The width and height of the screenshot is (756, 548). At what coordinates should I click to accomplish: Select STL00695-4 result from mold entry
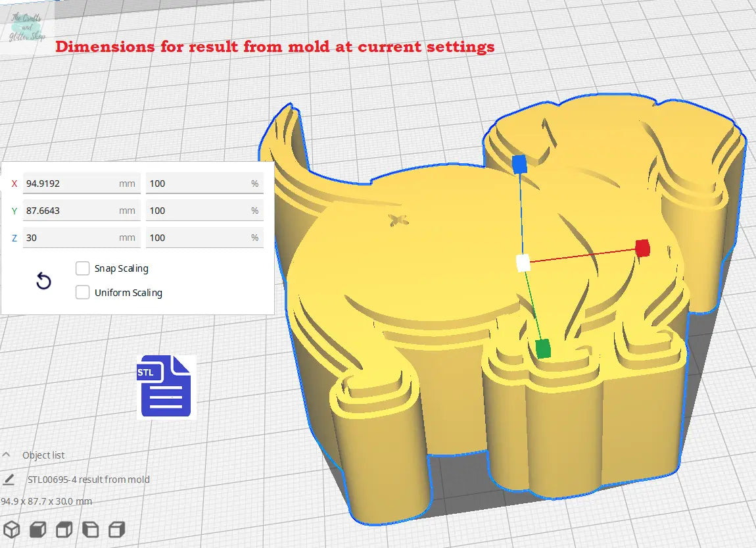click(87, 480)
